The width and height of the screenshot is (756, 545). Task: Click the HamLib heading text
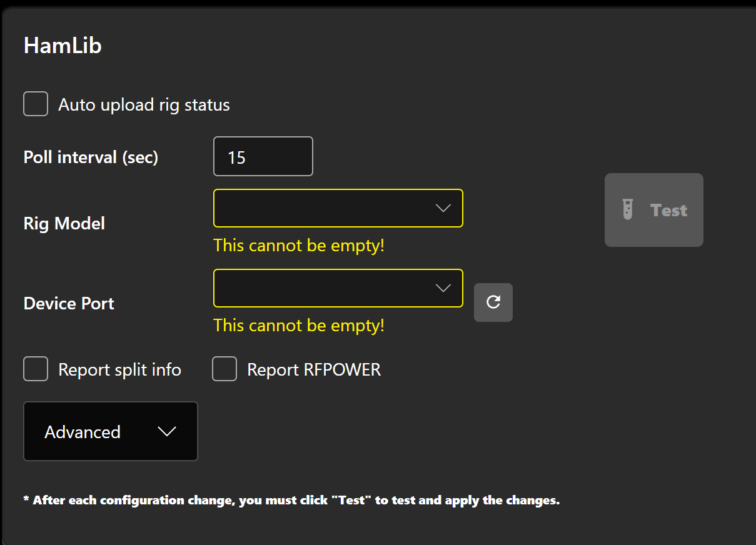(63, 46)
